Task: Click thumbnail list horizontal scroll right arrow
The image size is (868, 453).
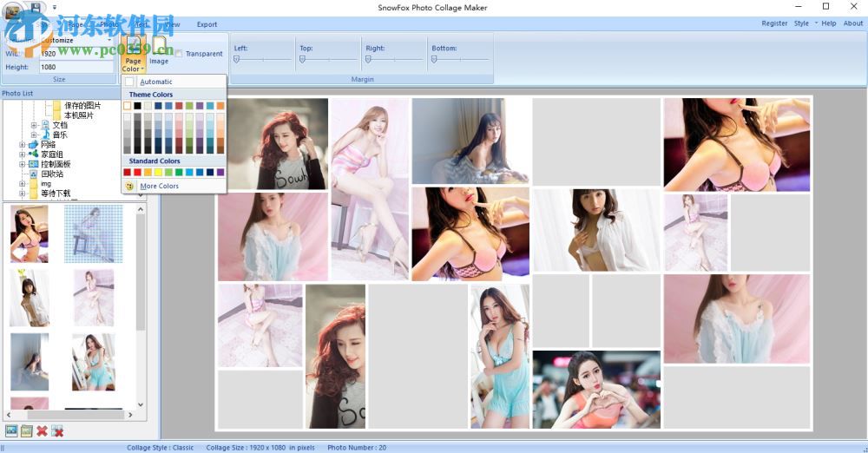Action: click(130, 414)
